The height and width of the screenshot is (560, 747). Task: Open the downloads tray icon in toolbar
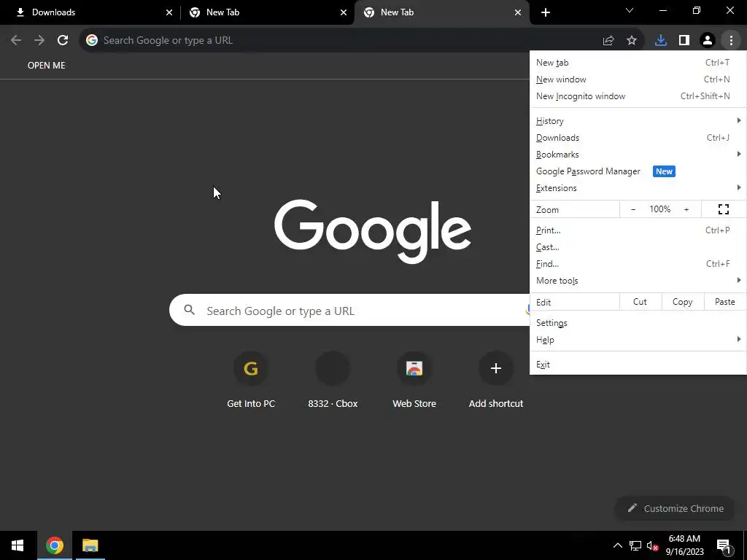[x=661, y=41]
